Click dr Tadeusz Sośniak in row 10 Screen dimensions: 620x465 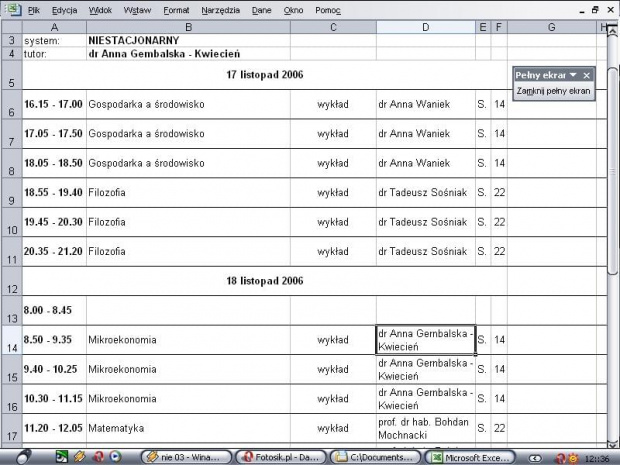pyautogui.click(x=425, y=222)
